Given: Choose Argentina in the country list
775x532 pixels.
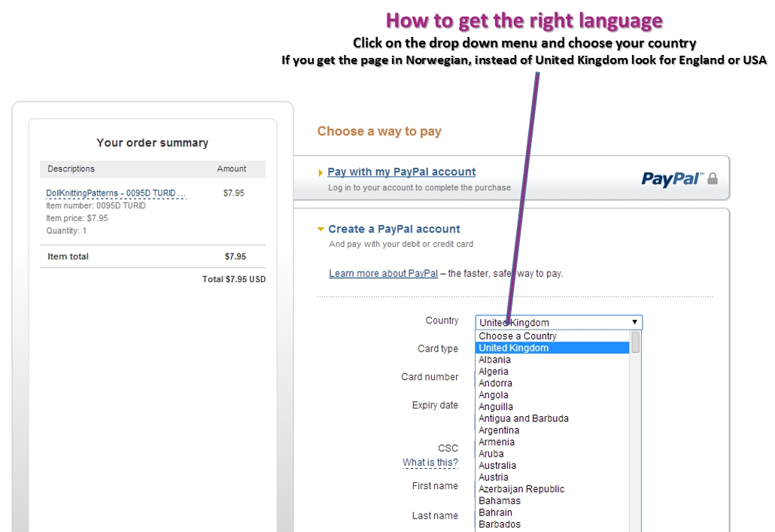Looking at the screenshot, I should point(552,430).
